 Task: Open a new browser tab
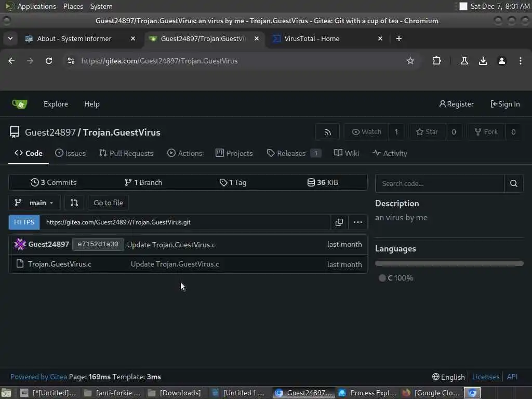398,38
